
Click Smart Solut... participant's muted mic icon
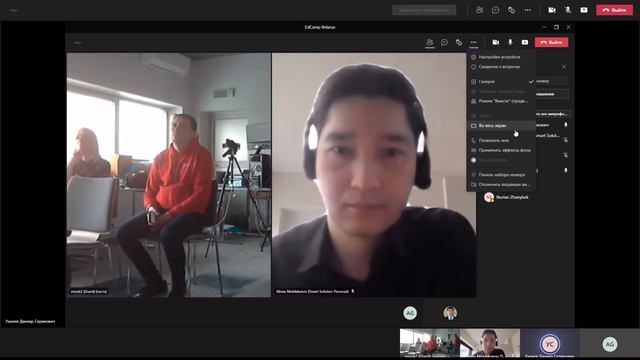[x=566, y=140]
